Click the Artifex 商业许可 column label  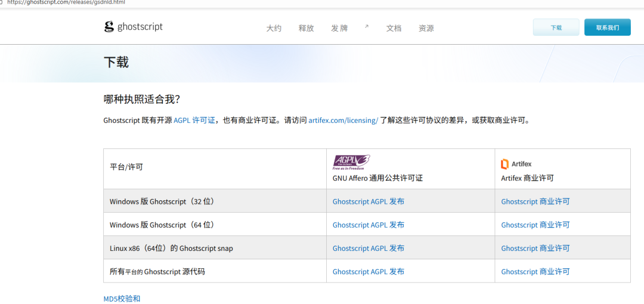coord(527,178)
